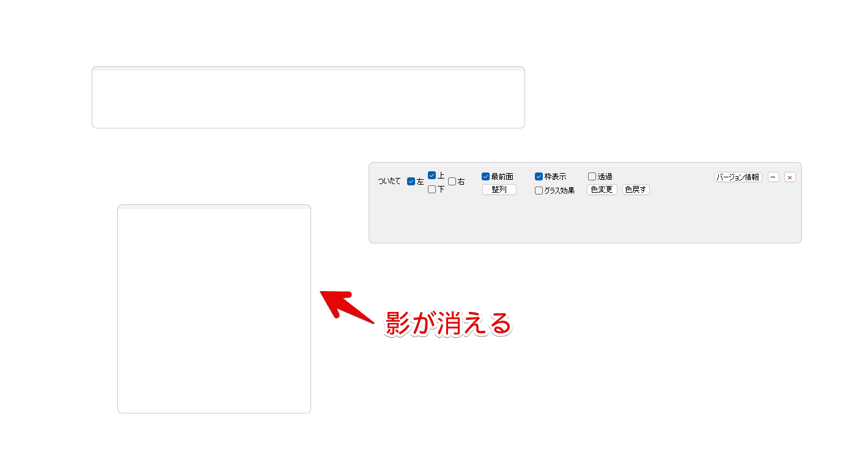Toggle the 上 checkbox
The image size is (868, 474).
pos(432,176)
